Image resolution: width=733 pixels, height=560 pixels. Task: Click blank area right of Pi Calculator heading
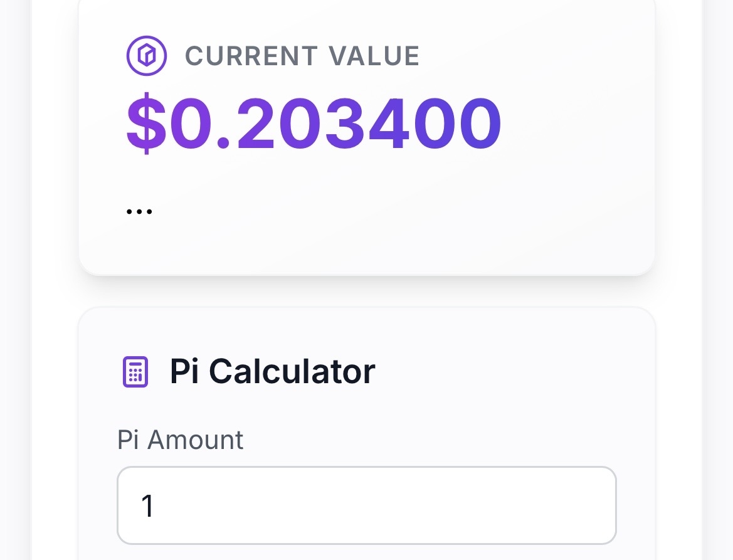pos(514,371)
